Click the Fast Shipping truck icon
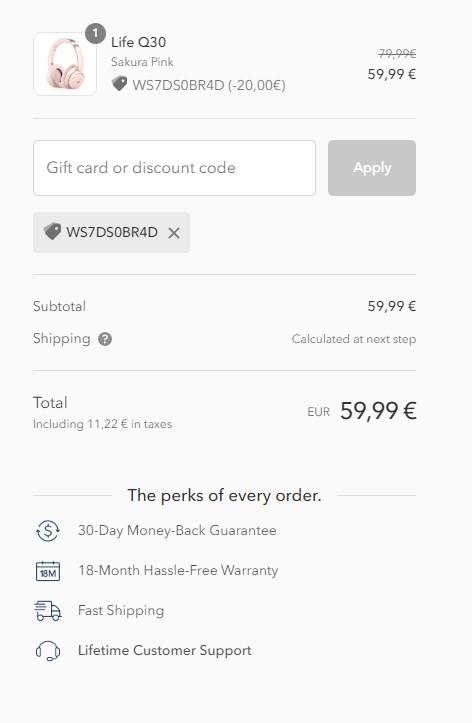The height and width of the screenshot is (723, 472). [48, 611]
